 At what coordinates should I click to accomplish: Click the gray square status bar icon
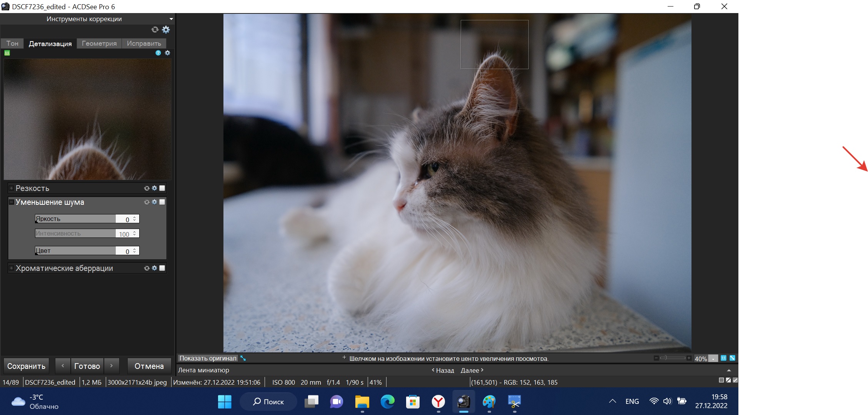pos(721,380)
